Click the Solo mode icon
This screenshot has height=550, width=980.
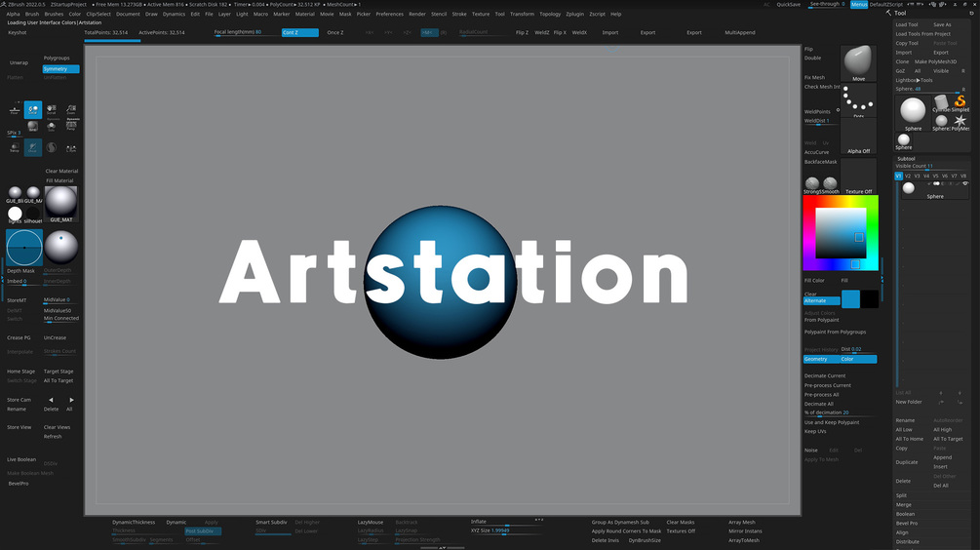(52, 127)
